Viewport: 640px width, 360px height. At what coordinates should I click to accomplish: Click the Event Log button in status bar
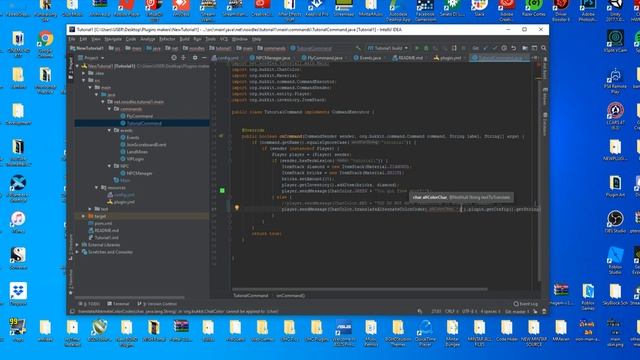click(x=525, y=304)
